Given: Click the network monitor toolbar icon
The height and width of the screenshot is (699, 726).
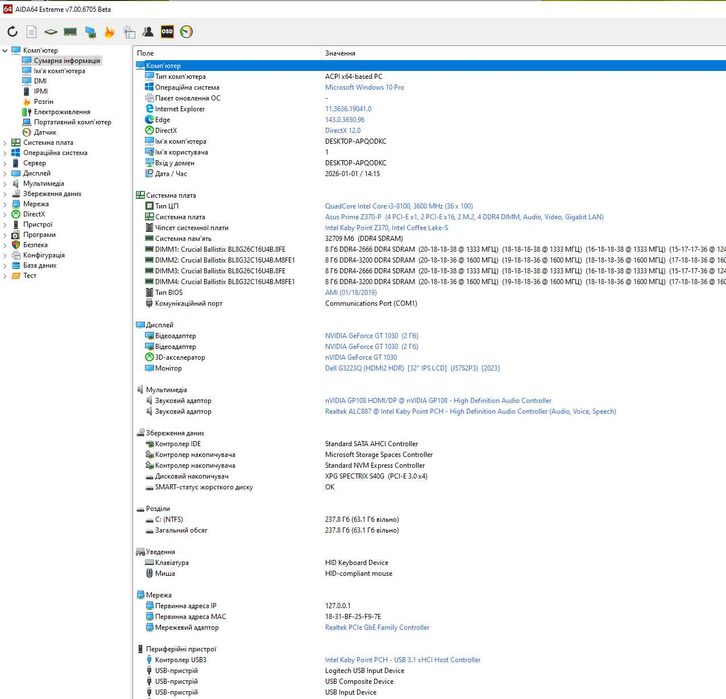Looking at the screenshot, I should [x=90, y=31].
